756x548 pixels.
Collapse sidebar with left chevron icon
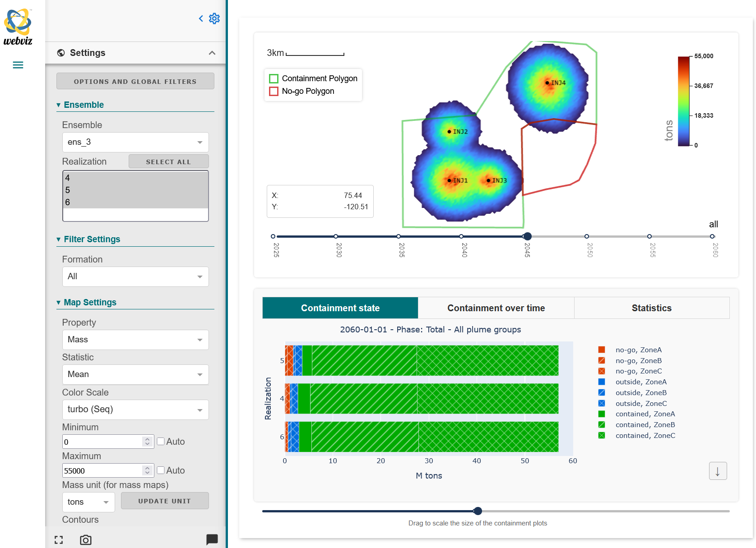click(x=201, y=18)
